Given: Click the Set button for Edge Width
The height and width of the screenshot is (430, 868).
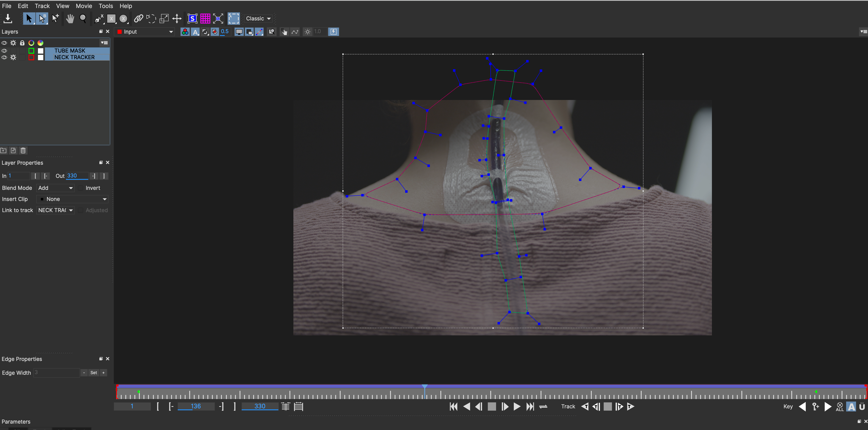Looking at the screenshot, I should click(93, 373).
